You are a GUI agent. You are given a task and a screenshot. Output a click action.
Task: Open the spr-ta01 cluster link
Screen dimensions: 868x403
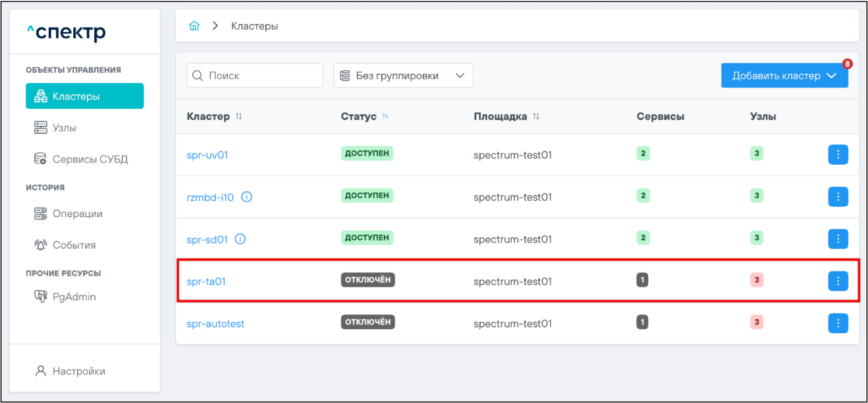[x=206, y=282]
